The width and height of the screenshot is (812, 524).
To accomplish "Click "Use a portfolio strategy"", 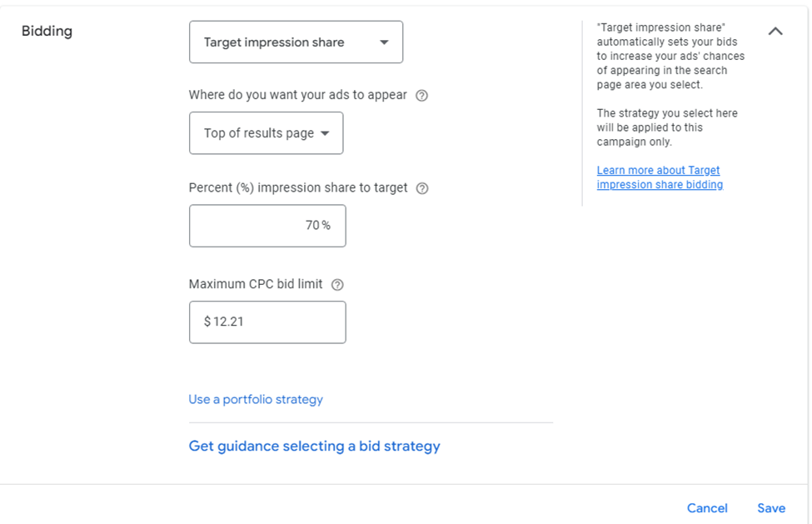I will pyautogui.click(x=255, y=399).
